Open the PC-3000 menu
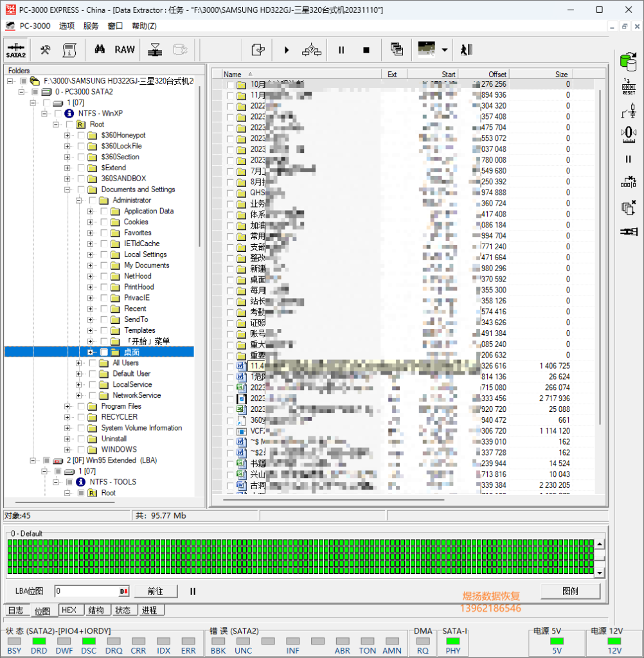Image resolution: width=644 pixels, height=658 pixels. click(x=35, y=26)
